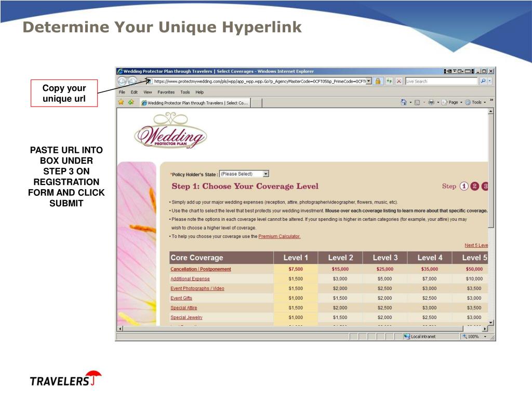Click the red X Stop loading icon

click(x=399, y=81)
